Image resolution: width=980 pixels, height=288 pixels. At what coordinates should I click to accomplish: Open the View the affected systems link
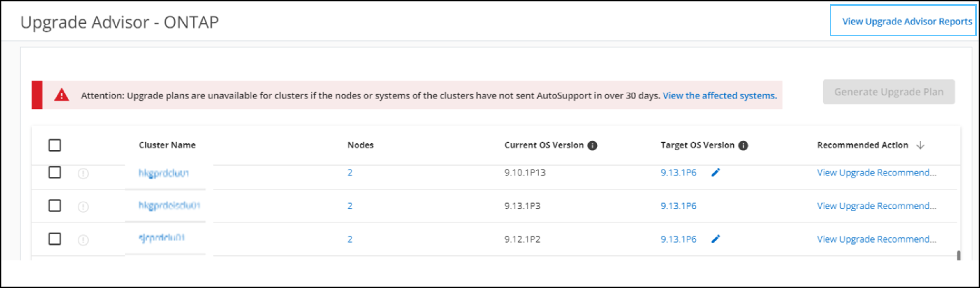click(x=719, y=96)
